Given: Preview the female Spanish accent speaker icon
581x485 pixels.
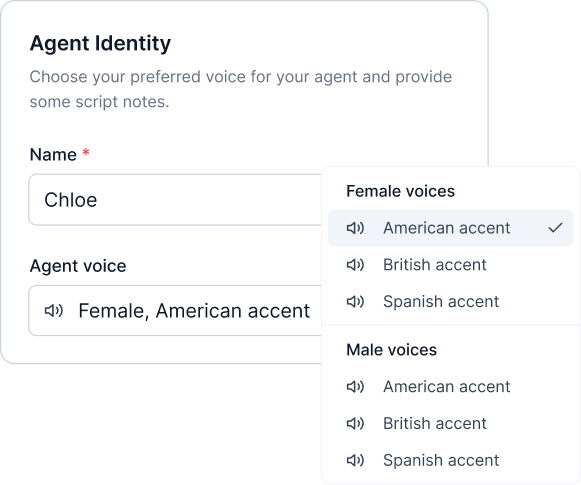Looking at the screenshot, I should (x=355, y=301).
